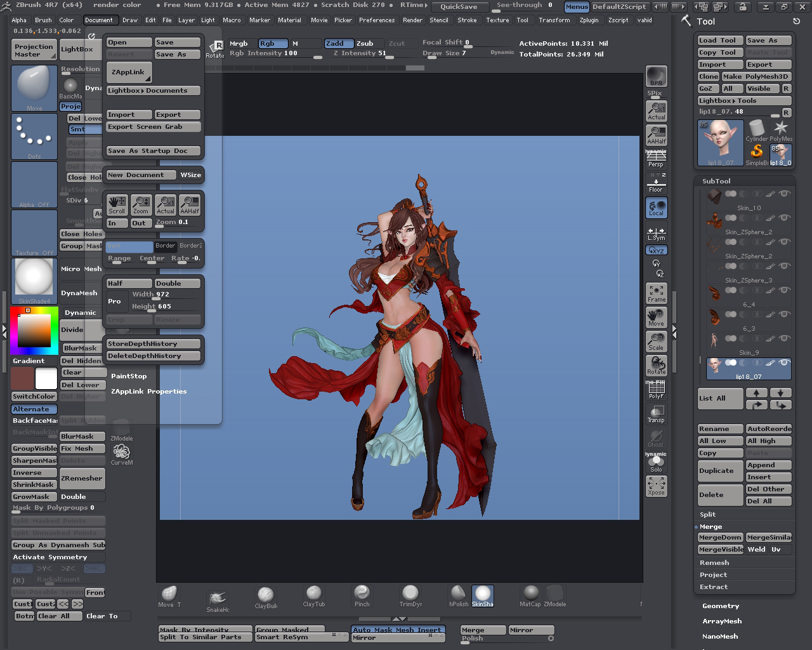
Task: Click Zoom icon in Document menu
Action: tap(141, 204)
